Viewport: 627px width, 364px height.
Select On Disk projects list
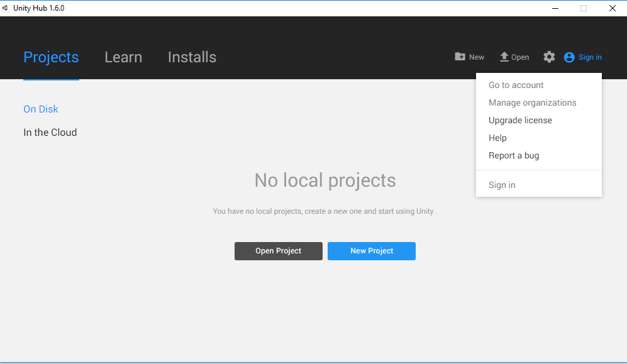pyautogui.click(x=41, y=109)
